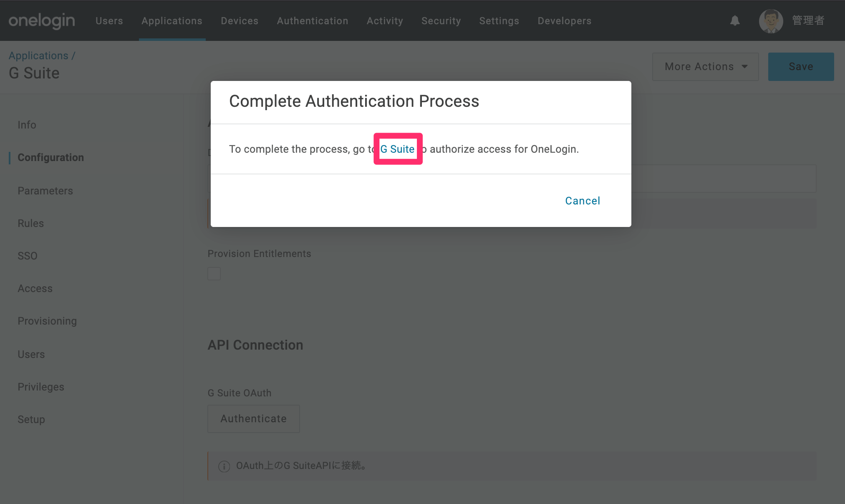The width and height of the screenshot is (845, 504).
Task: Open the Settings top menu
Action: 499,21
